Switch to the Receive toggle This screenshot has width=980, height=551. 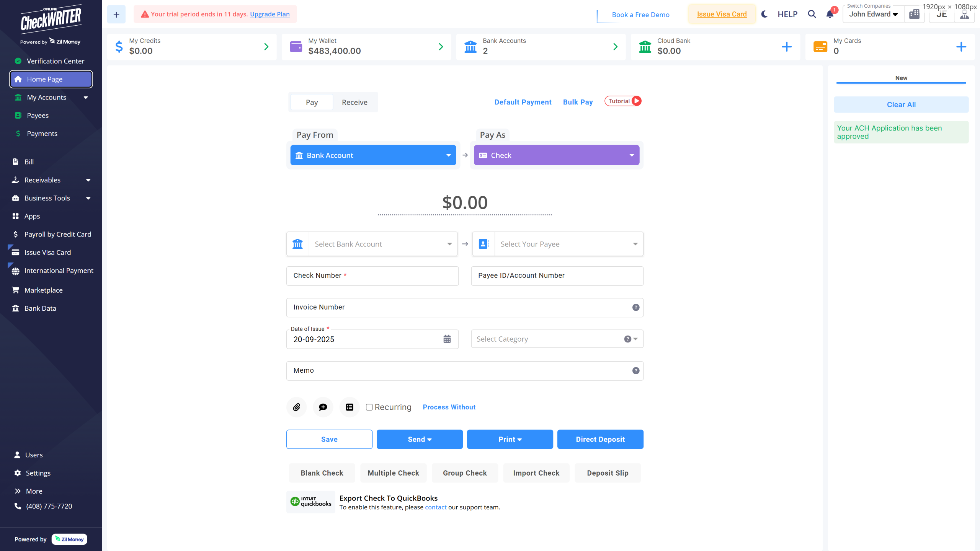click(354, 102)
